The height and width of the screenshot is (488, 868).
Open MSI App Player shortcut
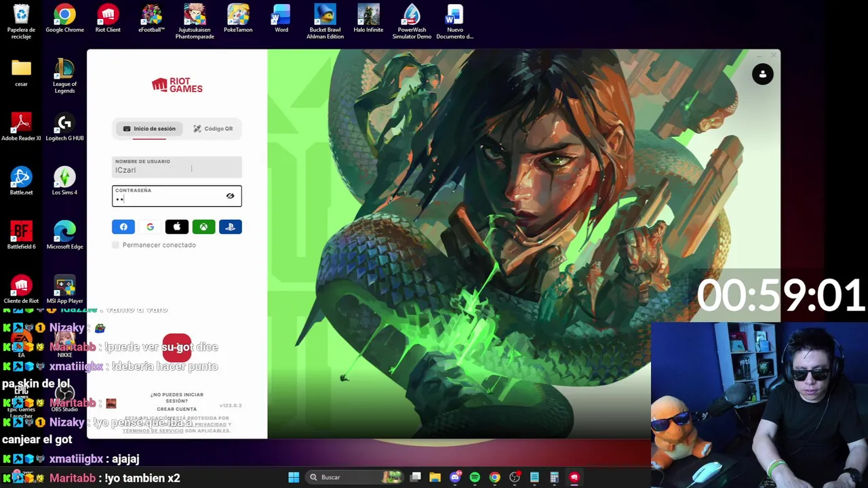point(64,289)
